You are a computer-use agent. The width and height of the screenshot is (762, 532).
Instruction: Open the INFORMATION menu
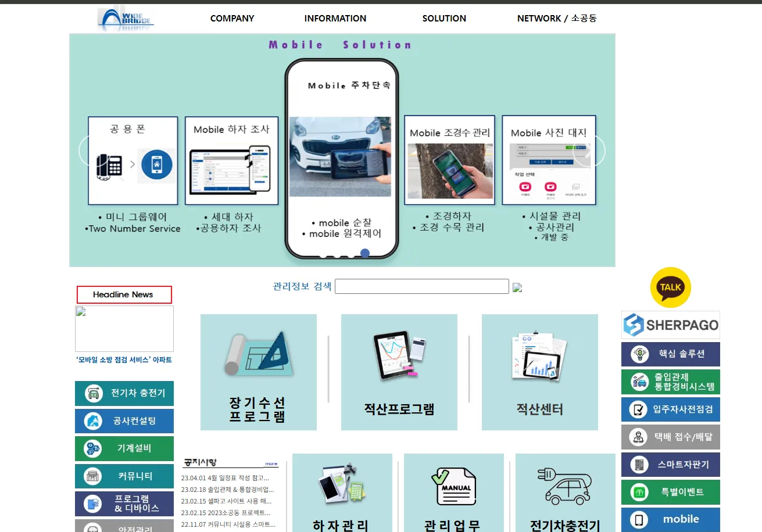pos(335,18)
